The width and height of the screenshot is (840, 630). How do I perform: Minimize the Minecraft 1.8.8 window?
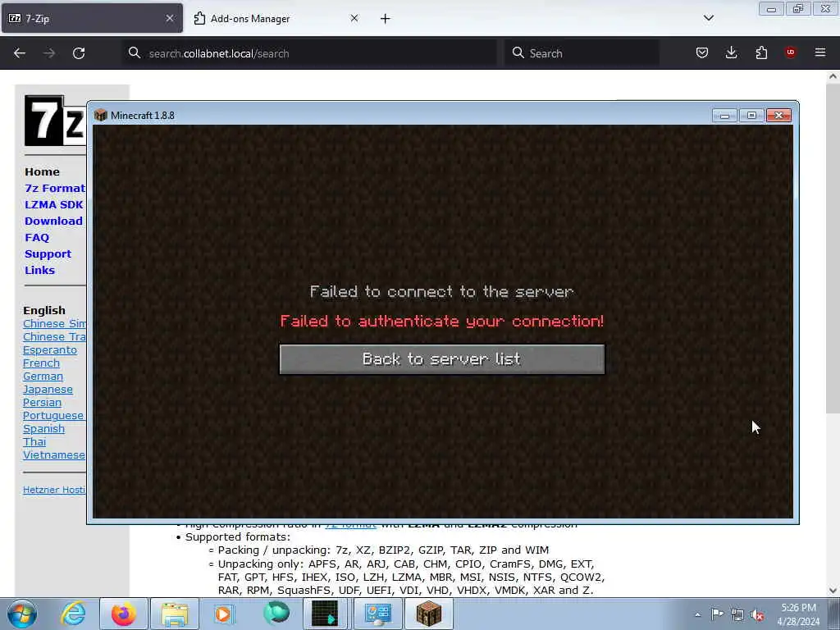coord(724,115)
